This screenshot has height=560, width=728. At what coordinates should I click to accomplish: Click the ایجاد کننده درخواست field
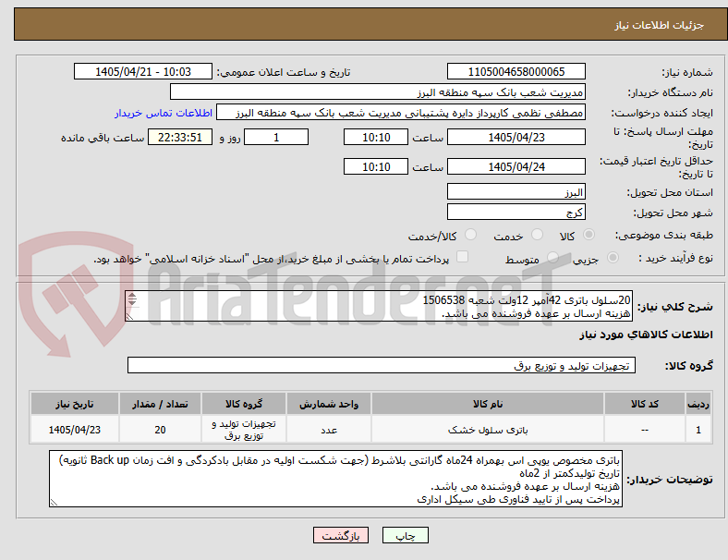(401, 113)
